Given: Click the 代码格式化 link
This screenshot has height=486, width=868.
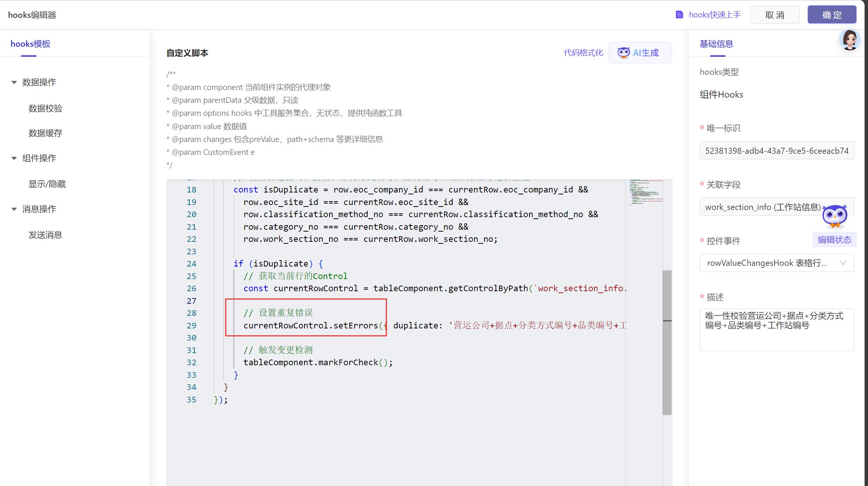Looking at the screenshot, I should click(x=583, y=53).
